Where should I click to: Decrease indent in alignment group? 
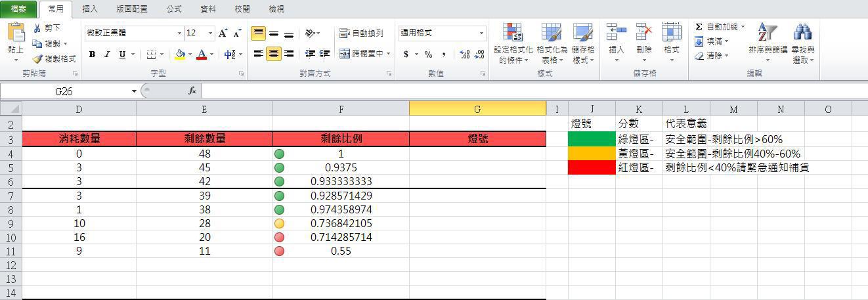[309, 54]
